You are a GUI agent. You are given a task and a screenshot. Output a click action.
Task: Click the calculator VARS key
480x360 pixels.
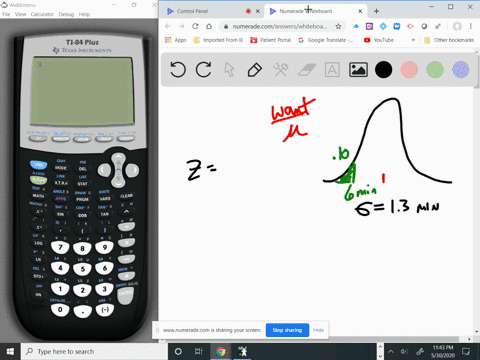click(x=105, y=199)
